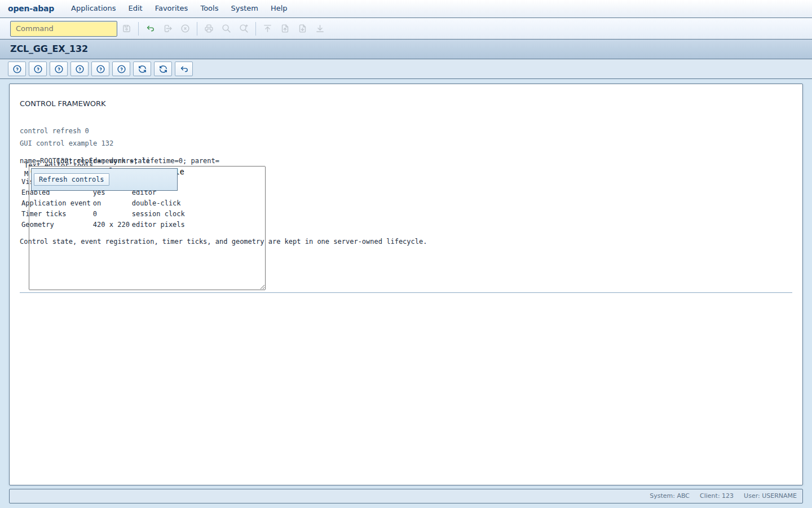Screen dimensions: 812x508
Task: Open the Favorites menu
Action: [171, 8]
